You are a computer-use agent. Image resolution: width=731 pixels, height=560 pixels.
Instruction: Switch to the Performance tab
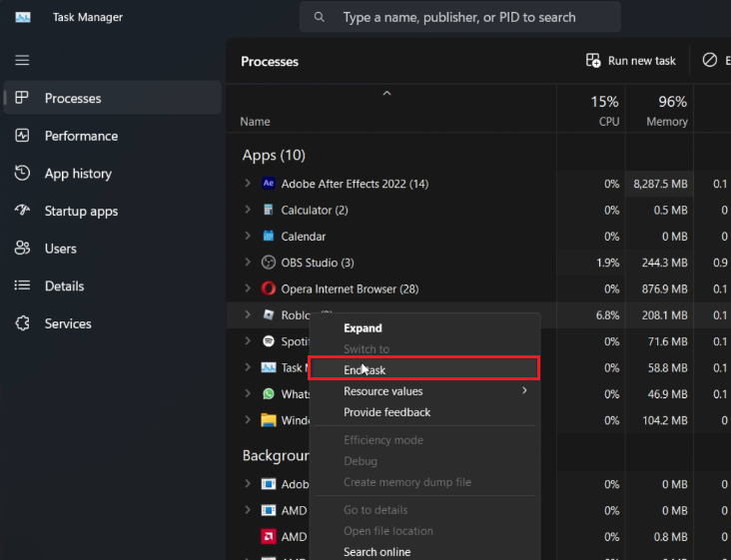(x=81, y=136)
